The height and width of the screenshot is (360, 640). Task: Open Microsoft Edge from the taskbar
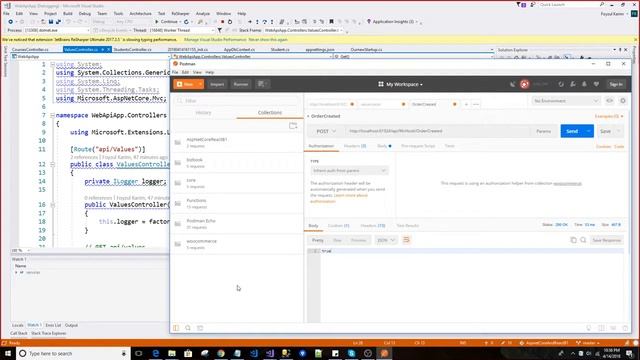tap(156, 353)
